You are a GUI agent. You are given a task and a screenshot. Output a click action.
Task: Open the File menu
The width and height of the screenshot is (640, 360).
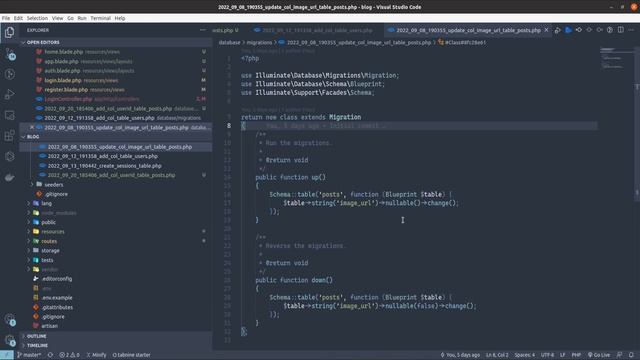click(x=6, y=18)
